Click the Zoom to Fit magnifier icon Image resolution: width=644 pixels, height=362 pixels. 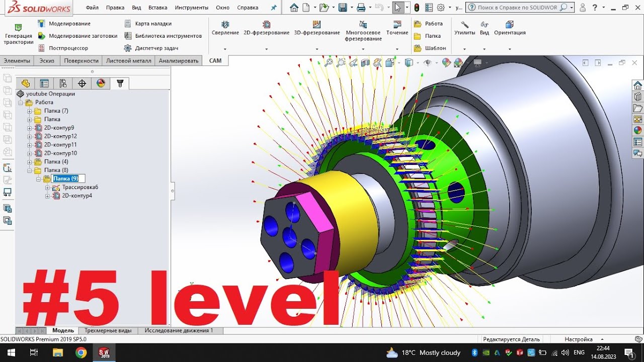pyautogui.click(x=329, y=63)
